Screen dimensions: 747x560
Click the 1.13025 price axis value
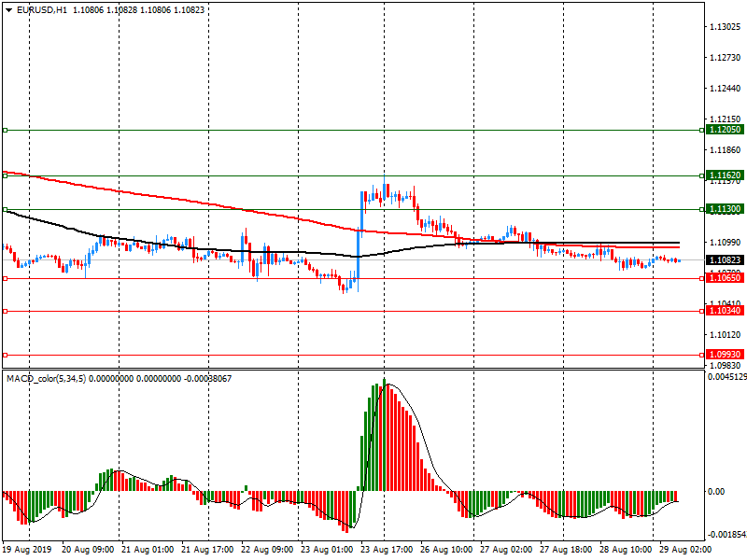[726, 27]
